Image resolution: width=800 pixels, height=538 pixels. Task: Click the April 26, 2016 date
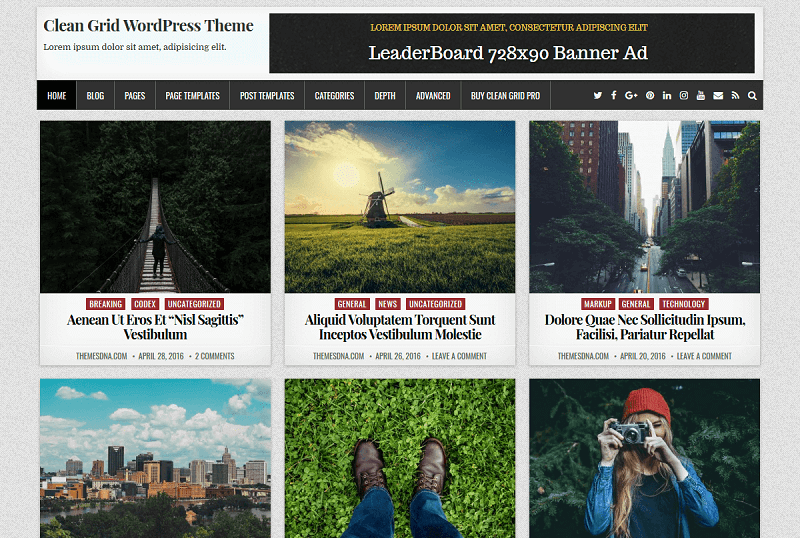tap(398, 356)
